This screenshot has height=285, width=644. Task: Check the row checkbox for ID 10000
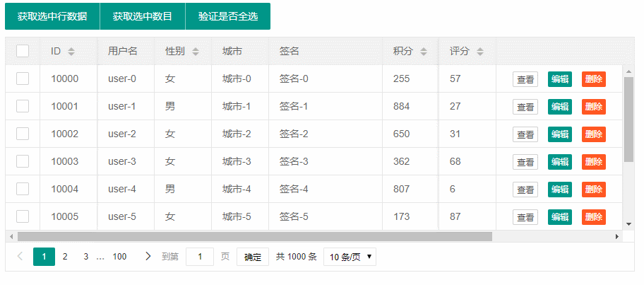click(23, 78)
